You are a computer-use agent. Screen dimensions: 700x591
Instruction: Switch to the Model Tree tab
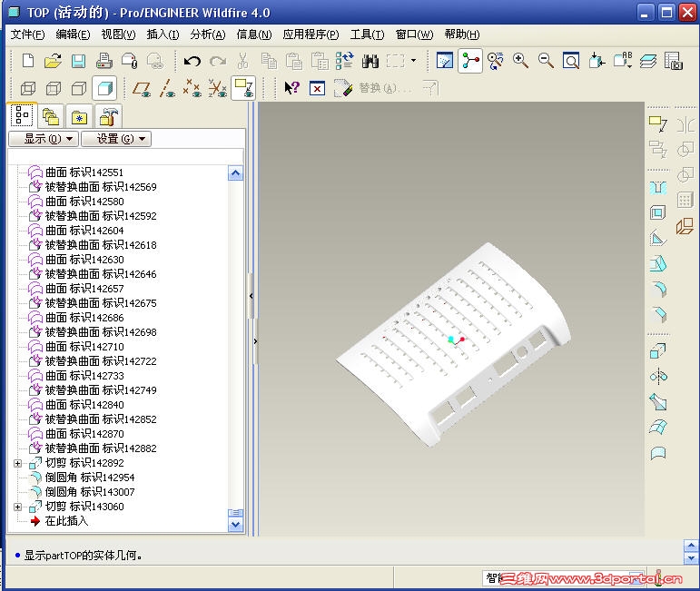[x=23, y=115]
